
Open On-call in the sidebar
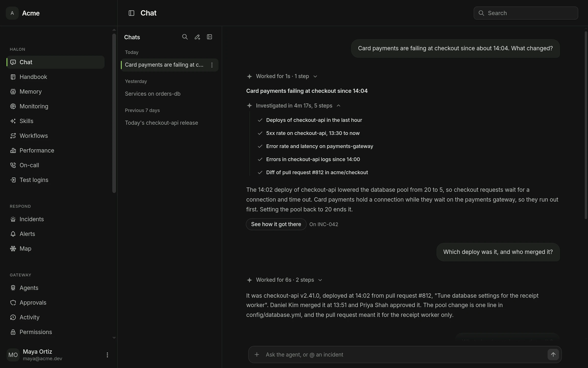click(x=55, y=165)
